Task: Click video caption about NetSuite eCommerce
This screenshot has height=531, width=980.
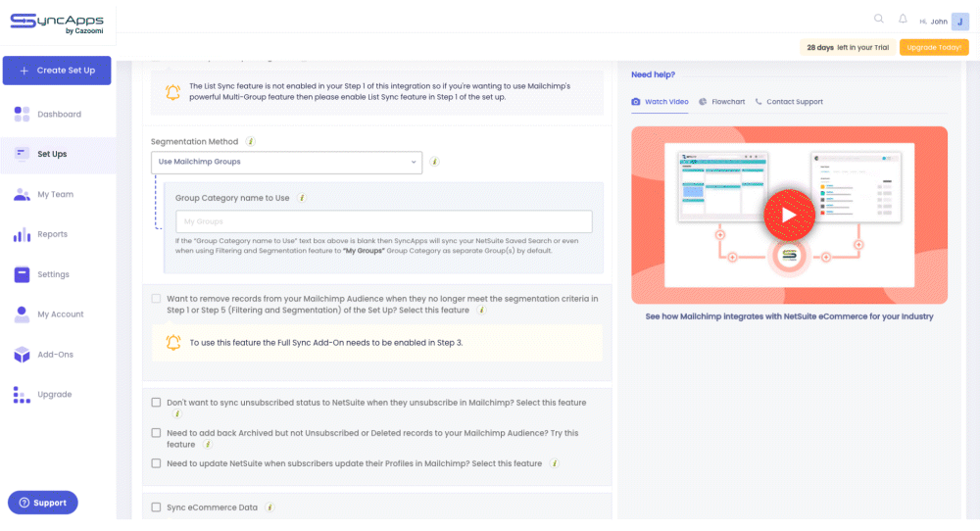Action: tap(789, 316)
